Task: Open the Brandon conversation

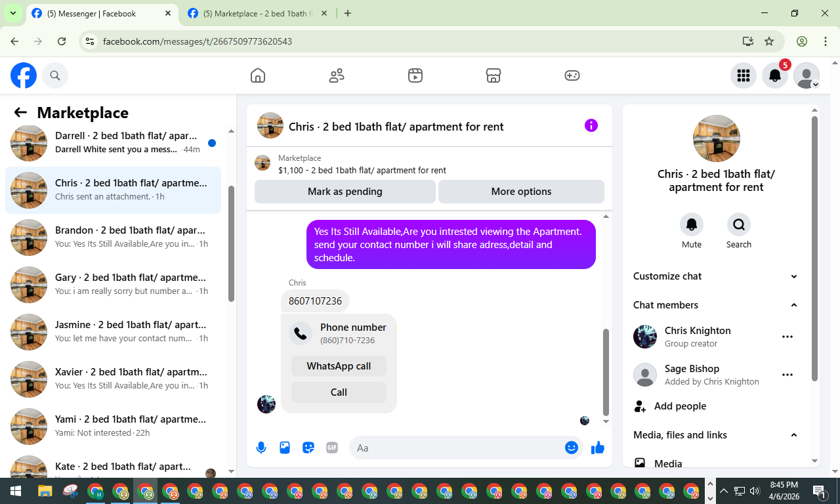Action: [113, 238]
